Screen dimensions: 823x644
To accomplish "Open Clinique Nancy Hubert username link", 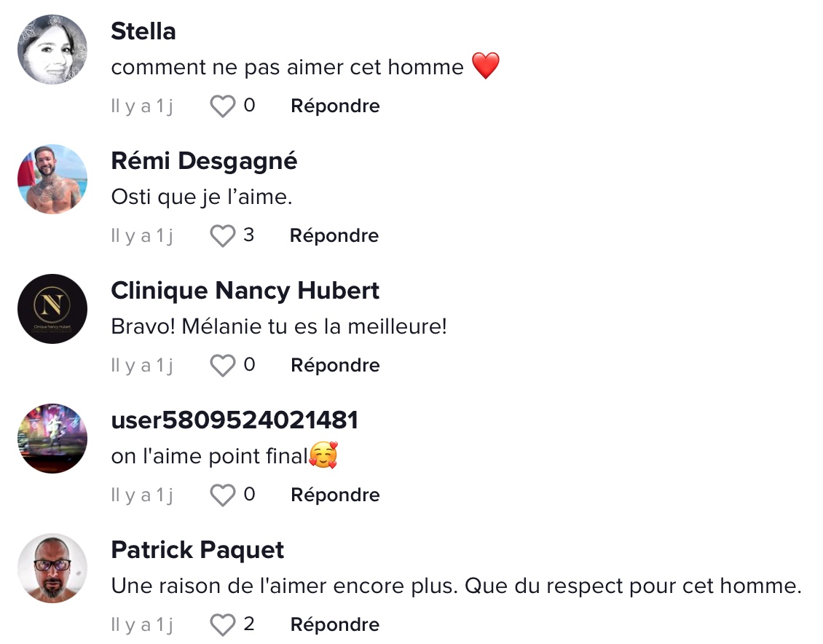I will coord(245,291).
